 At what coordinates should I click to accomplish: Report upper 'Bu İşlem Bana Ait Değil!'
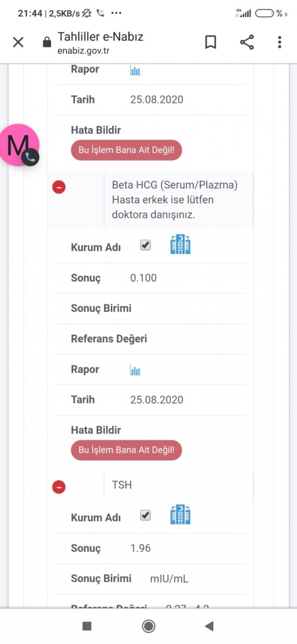pos(127,150)
